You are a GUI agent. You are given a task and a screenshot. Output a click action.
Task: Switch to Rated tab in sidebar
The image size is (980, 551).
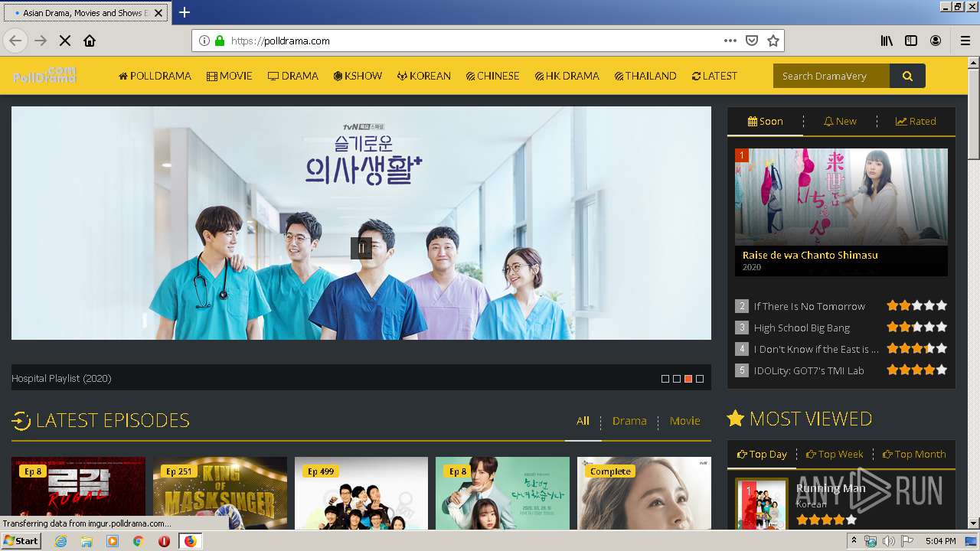click(916, 121)
